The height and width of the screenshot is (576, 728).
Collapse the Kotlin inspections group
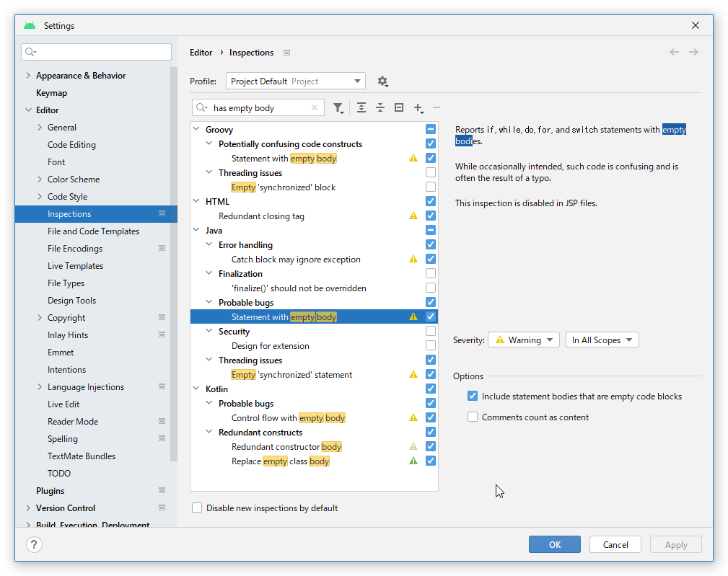tap(196, 388)
